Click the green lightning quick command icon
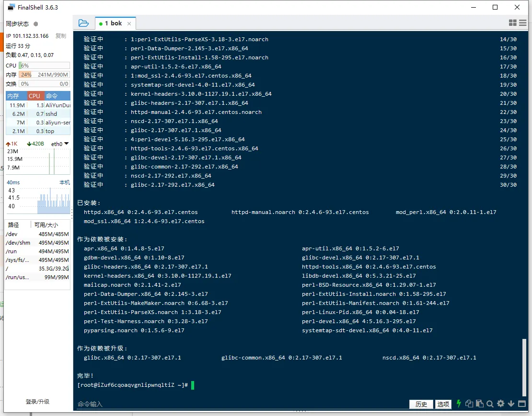532x416 pixels. click(x=459, y=404)
